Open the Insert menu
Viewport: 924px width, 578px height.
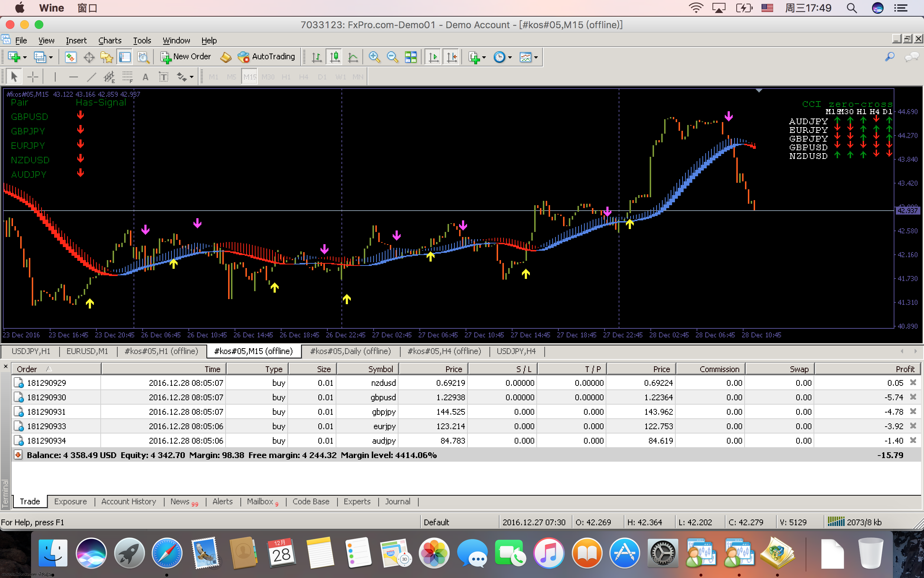pos(76,40)
